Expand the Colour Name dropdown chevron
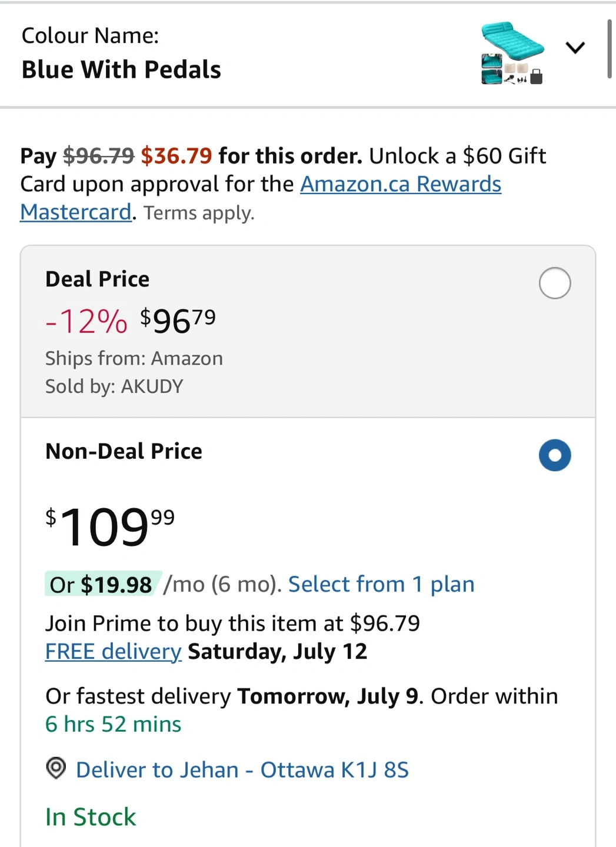Screen dimensions: 616x847 [x=575, y=48]
